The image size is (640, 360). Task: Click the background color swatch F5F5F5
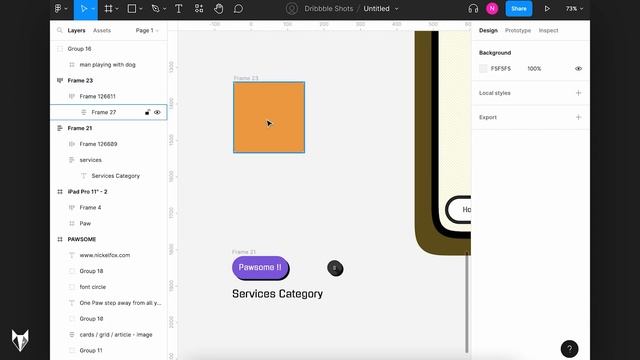click(x=483, y=69)
